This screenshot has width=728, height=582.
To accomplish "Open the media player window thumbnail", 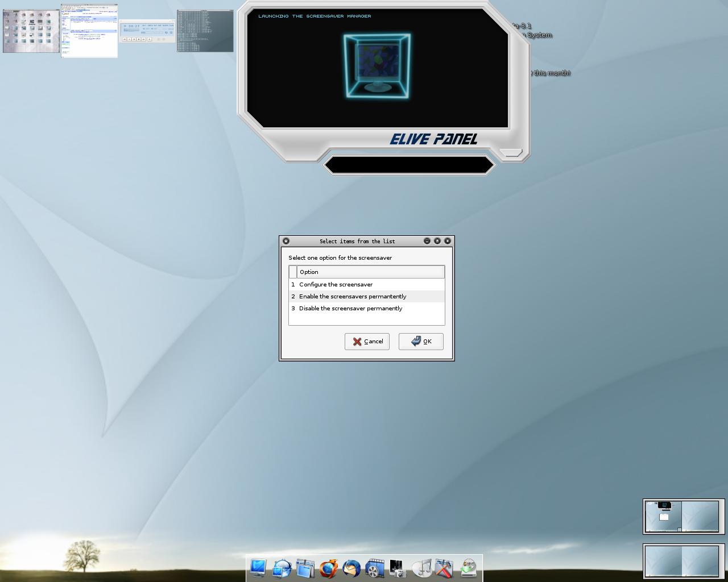I will point(147,31).
